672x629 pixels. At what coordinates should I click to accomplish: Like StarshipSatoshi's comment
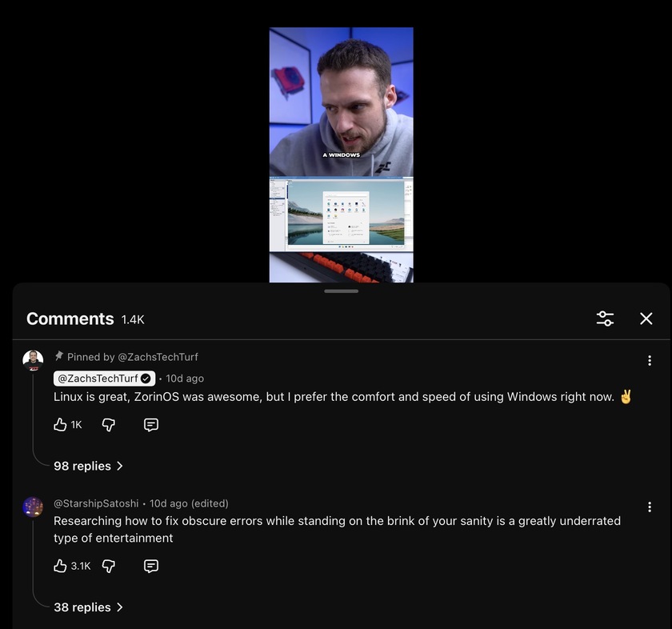coord(60,566)
